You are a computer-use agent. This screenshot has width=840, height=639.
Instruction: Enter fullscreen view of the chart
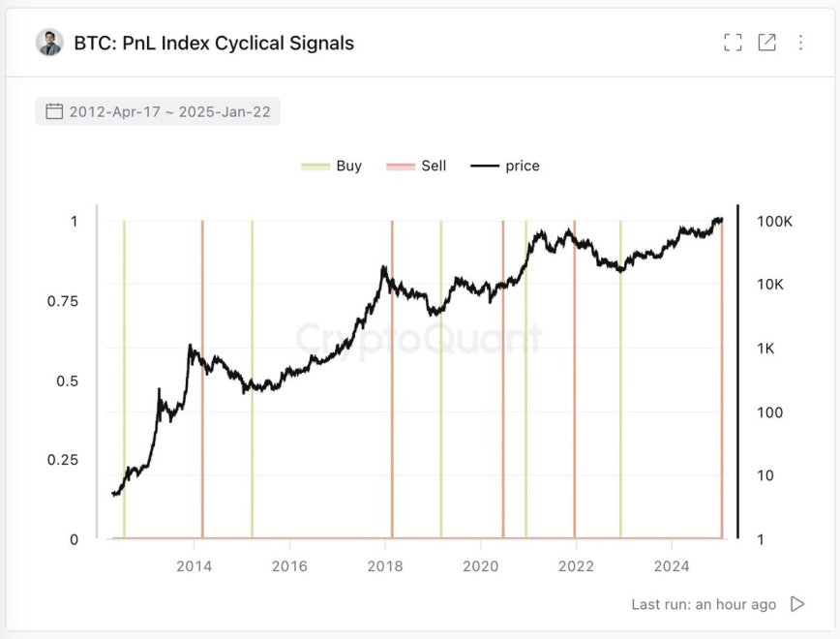click(734, 42)
